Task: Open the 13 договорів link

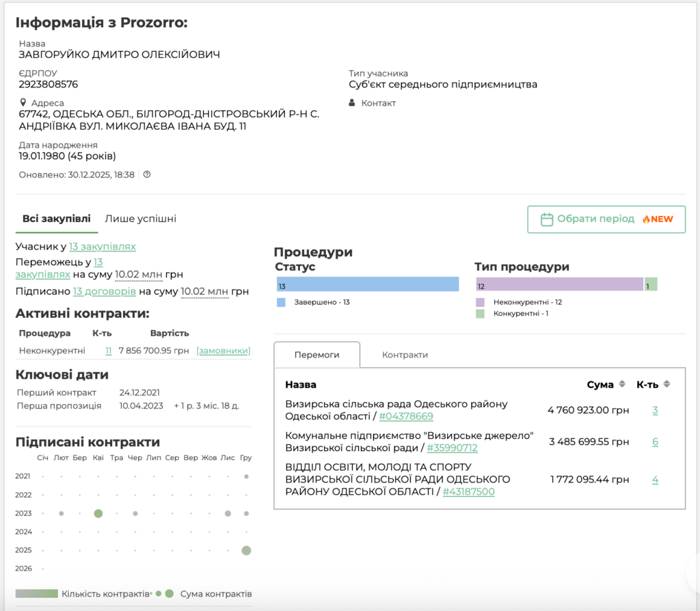Action: tap(104, 291)
